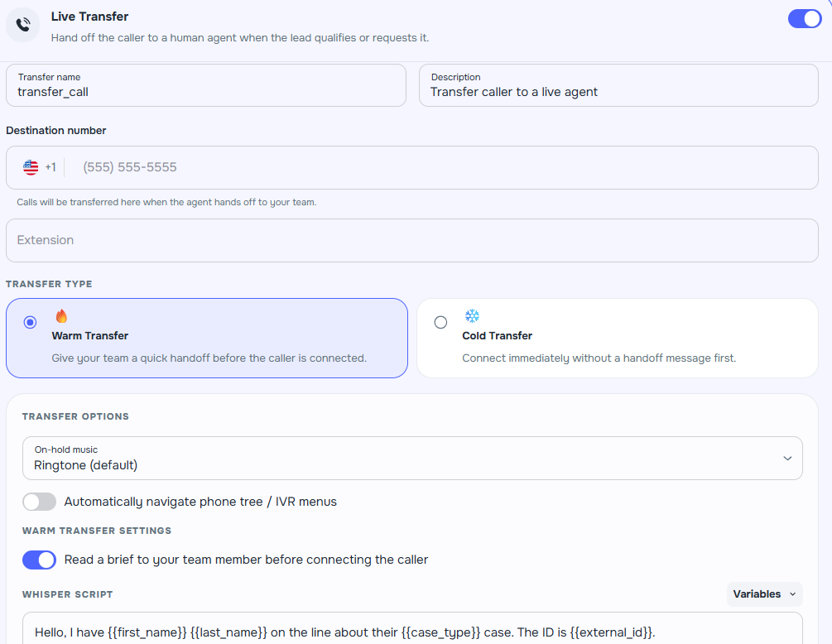
Task: Click inside the whisper script text area
Action: [x=411, y=631]
